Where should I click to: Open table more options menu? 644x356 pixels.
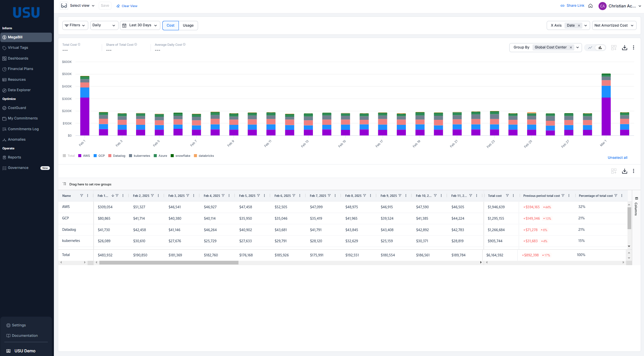point(634,171)
